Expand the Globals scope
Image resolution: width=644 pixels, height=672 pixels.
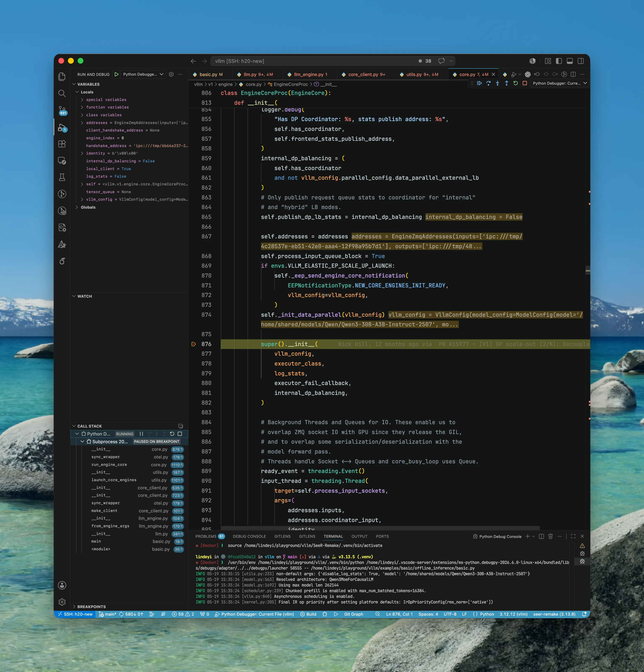[77, 207]
